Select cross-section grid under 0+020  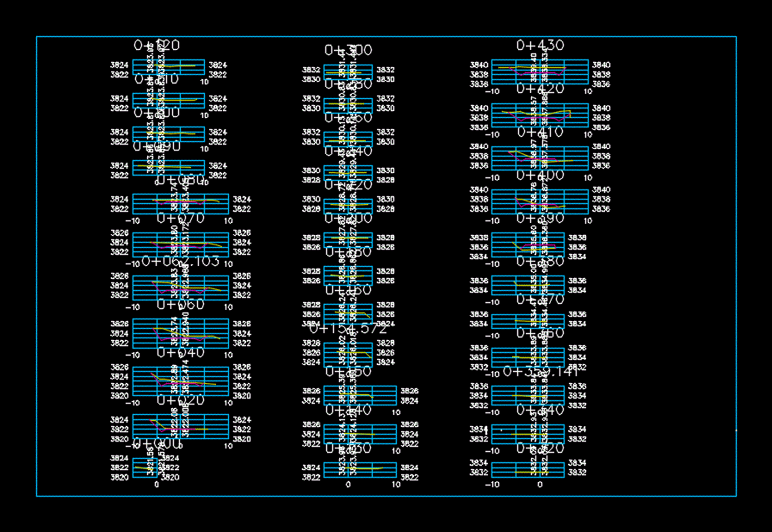tap(181, 427)
